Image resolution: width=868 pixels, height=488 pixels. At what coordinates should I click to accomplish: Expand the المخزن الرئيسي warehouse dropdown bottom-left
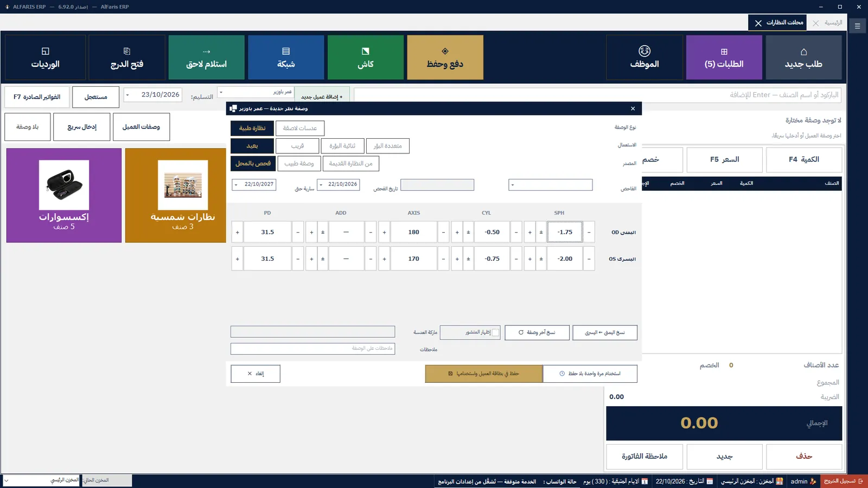pyautogui.click(x=7, y=480)
